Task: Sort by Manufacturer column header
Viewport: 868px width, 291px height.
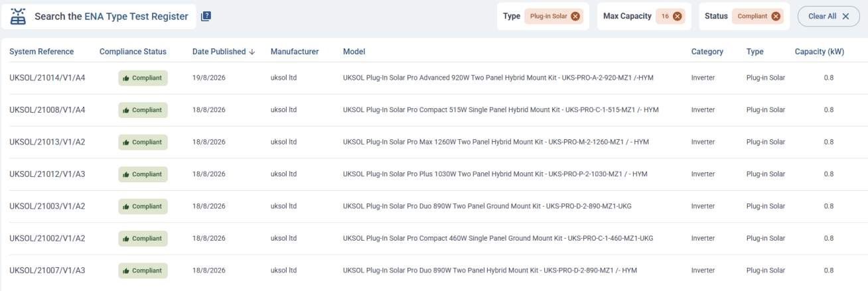Action: [295, 52]
